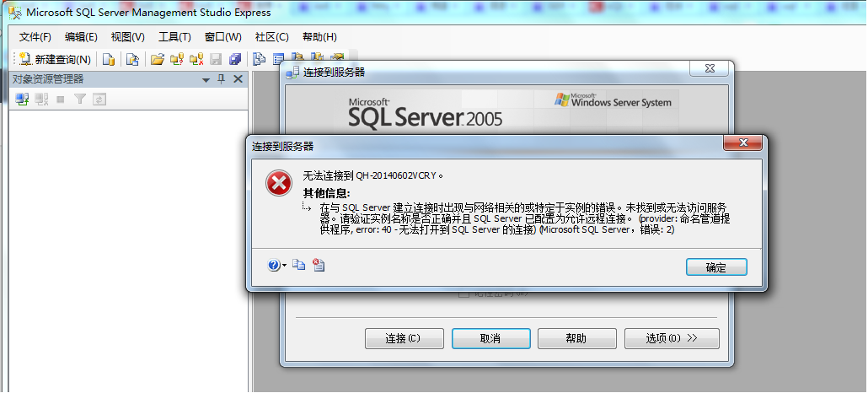868x393 pixels.
Task: Click Disconnect icon in Object Explorer toolbar
Action: point(41,100)
